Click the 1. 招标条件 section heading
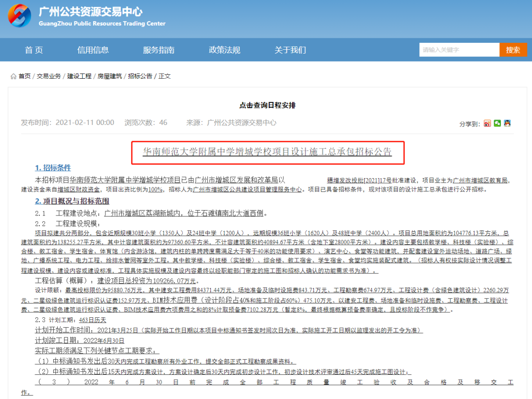The image size is (532, 399). tap(53, 168)
